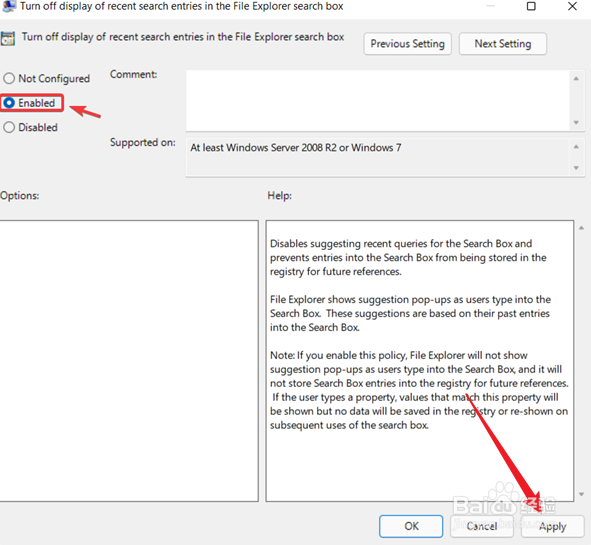Viewport: 591px width, 545px height.
Task: Close the policy dialog window
Action: click(x=573, y=6)
